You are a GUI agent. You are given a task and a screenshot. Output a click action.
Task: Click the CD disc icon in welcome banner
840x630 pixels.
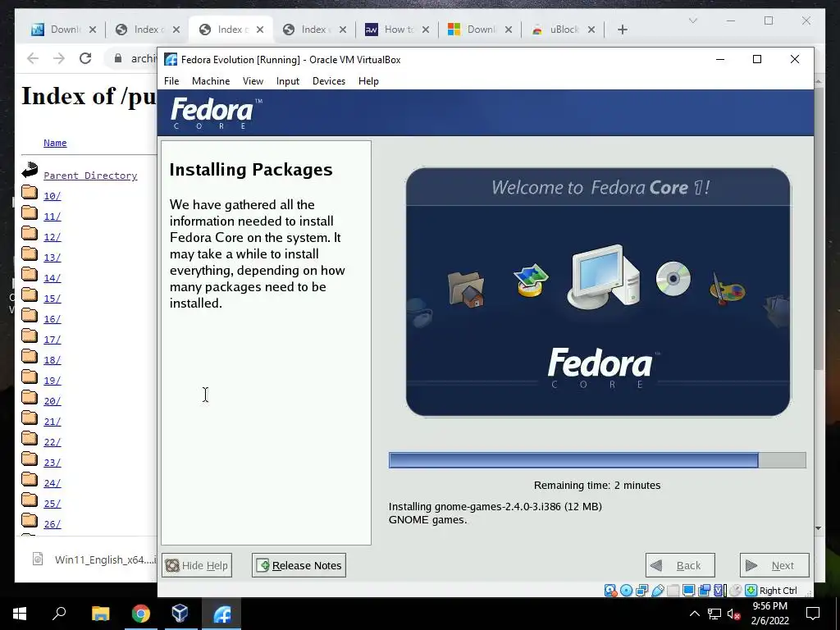[x=673, y=279]
